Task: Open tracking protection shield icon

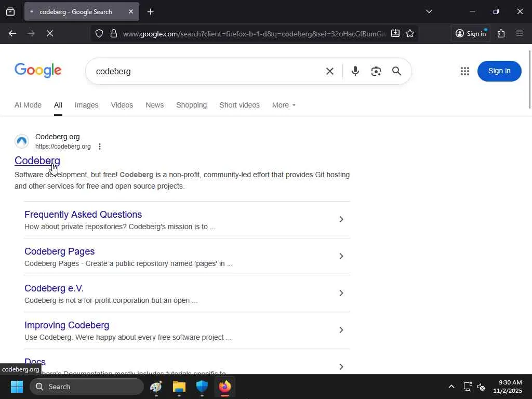Action: (99, 33)
